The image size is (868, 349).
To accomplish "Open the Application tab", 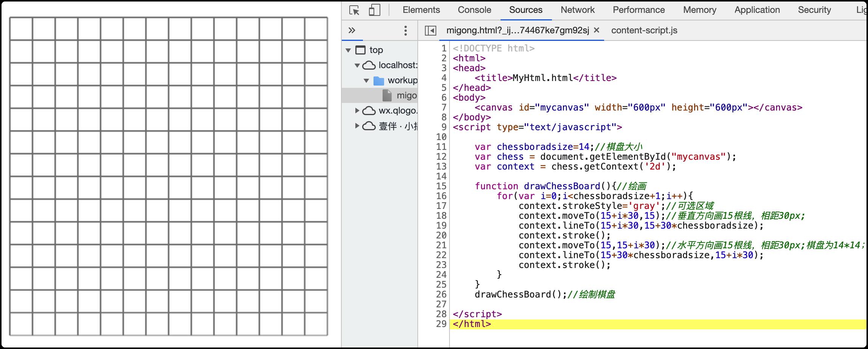I will 757,10.
